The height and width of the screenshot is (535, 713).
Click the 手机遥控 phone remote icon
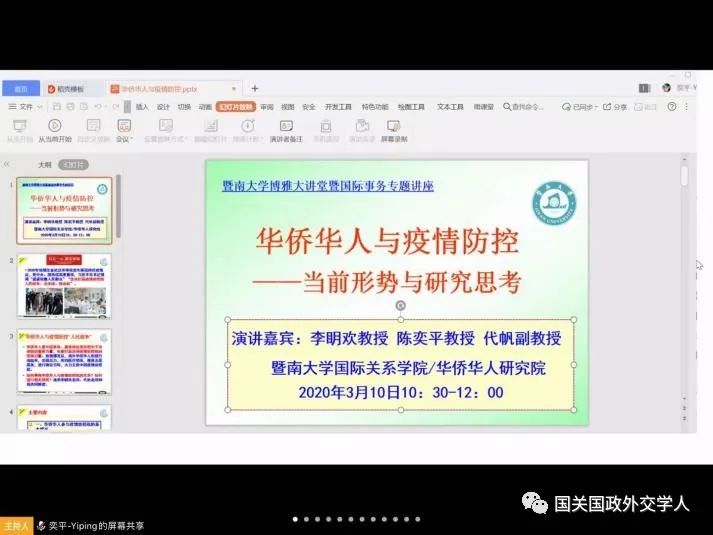pos(326,125)
